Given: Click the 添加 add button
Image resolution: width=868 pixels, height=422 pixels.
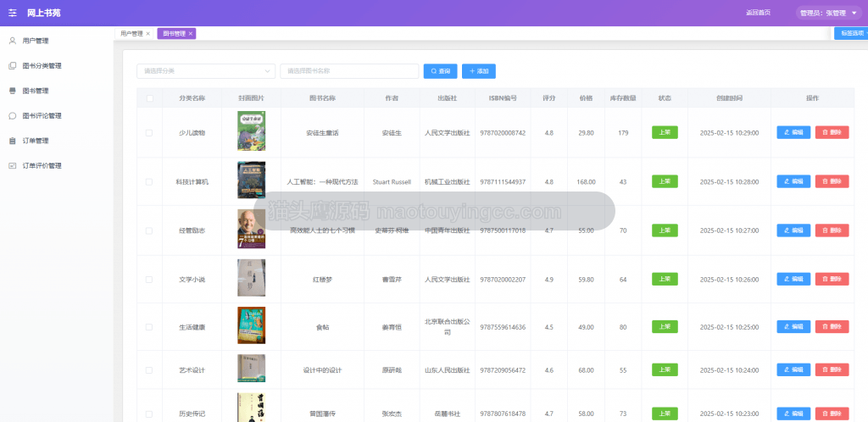Looking at the screenshot, I should 479,71.
